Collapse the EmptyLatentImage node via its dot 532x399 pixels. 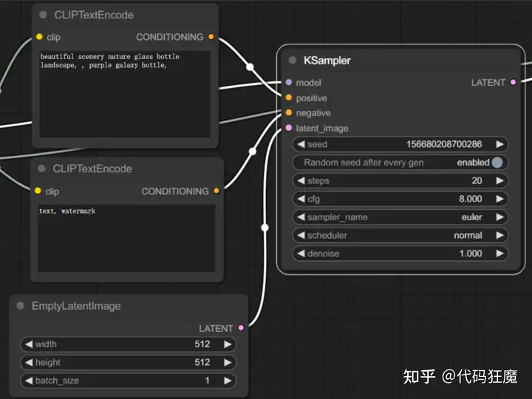[x=21, y=306]
